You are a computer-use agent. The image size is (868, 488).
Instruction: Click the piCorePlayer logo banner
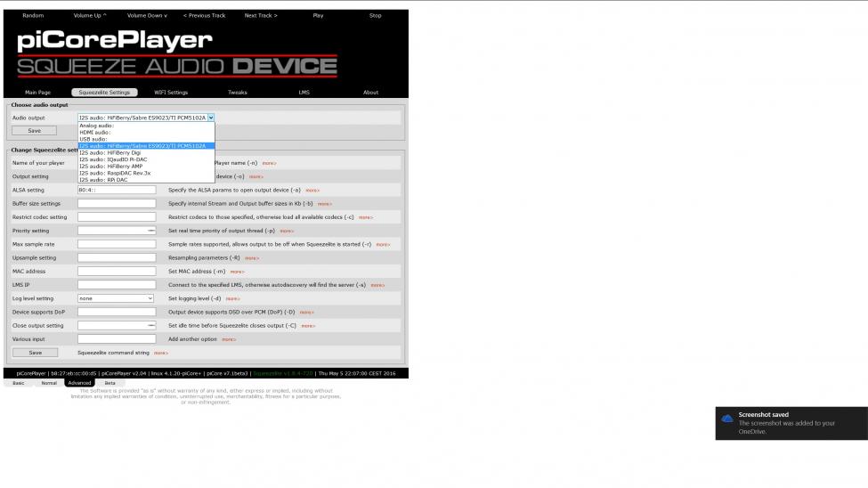coord(177,54)
